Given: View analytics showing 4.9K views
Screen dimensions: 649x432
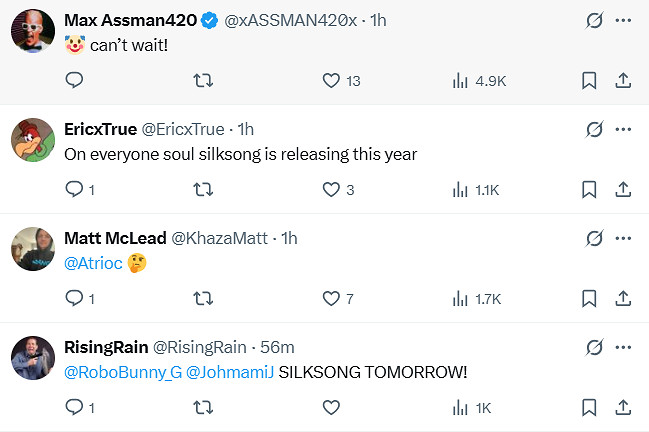Looking at the screenshot, I should point(475,81).
